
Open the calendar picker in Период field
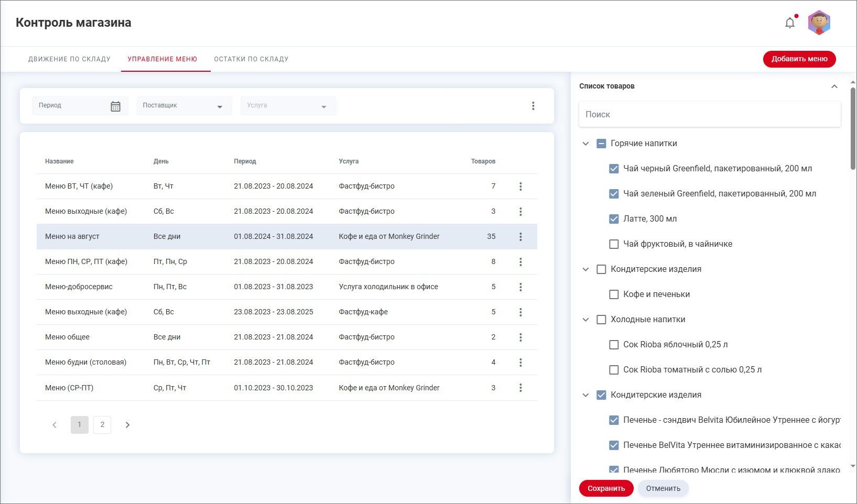[115, 106]
